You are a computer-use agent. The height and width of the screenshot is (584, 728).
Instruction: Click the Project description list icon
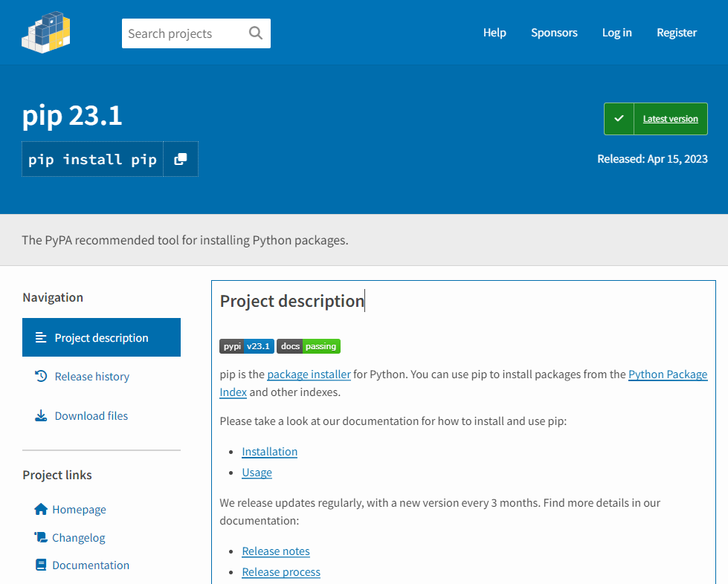(x=41, y=337)
